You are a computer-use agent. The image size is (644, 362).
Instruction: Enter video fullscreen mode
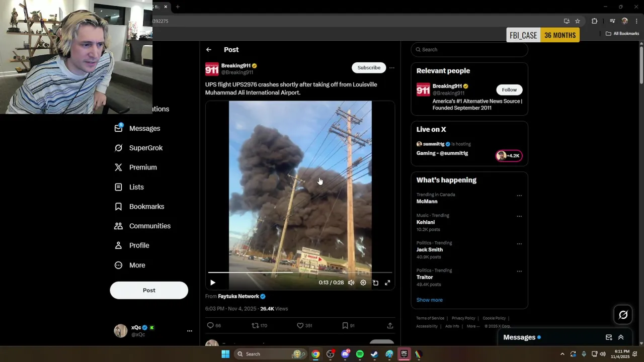point(387,283)
